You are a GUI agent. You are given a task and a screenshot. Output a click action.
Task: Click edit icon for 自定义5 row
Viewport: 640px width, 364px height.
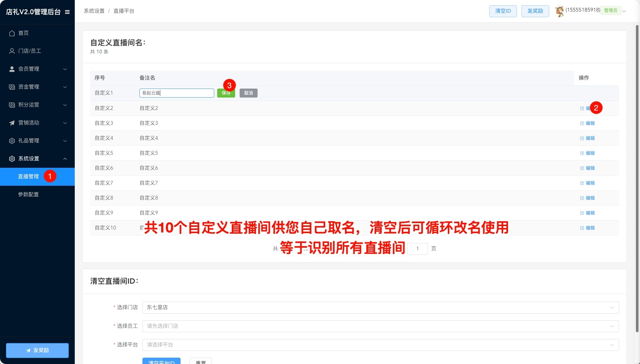pos(582,153)
